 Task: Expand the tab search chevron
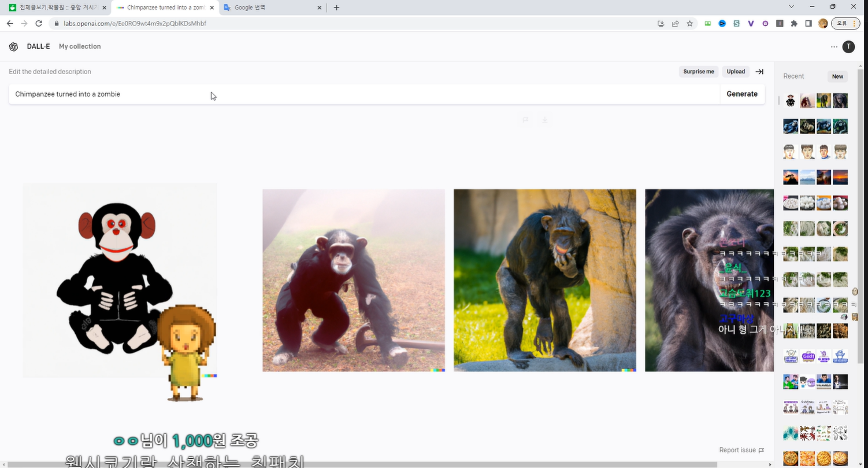[791, 7]
